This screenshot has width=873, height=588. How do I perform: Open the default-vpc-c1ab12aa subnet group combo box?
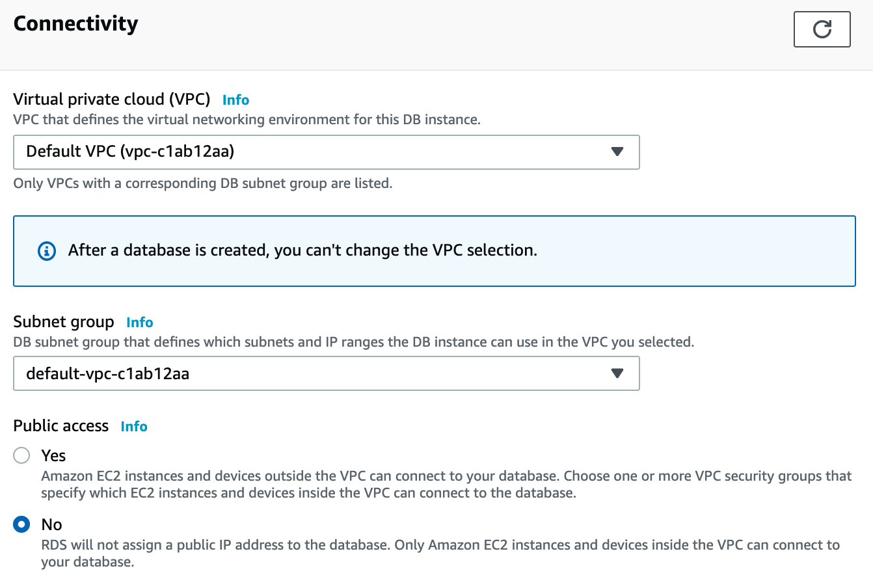(325, 373)
